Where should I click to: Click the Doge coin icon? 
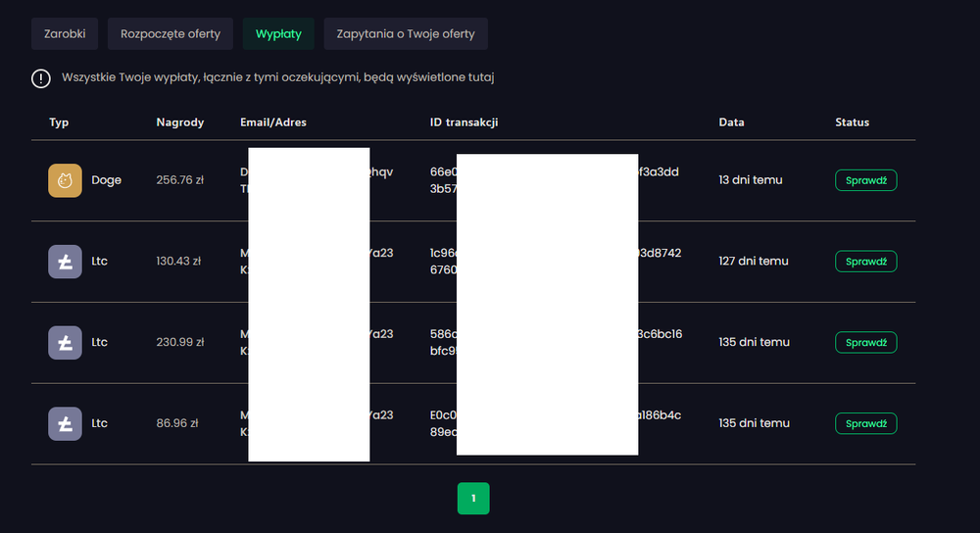[65, 180]
